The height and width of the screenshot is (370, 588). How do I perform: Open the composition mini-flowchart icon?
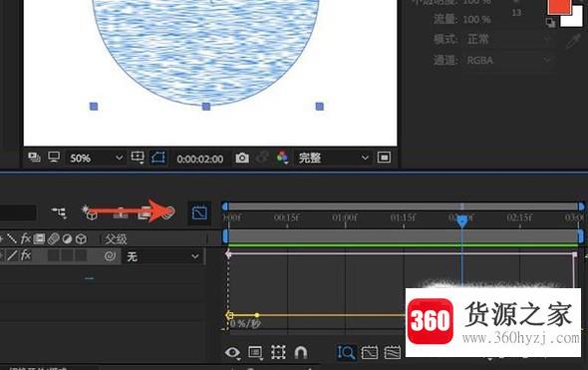[59, 212]
